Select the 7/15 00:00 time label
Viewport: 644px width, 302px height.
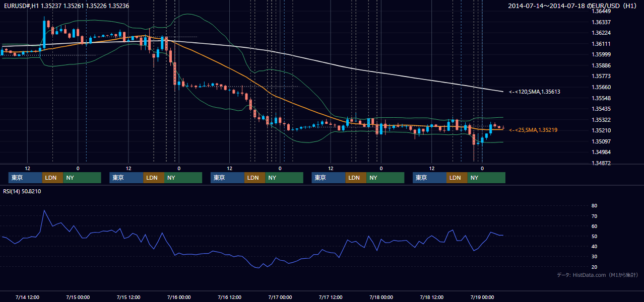tap(78, 297)
